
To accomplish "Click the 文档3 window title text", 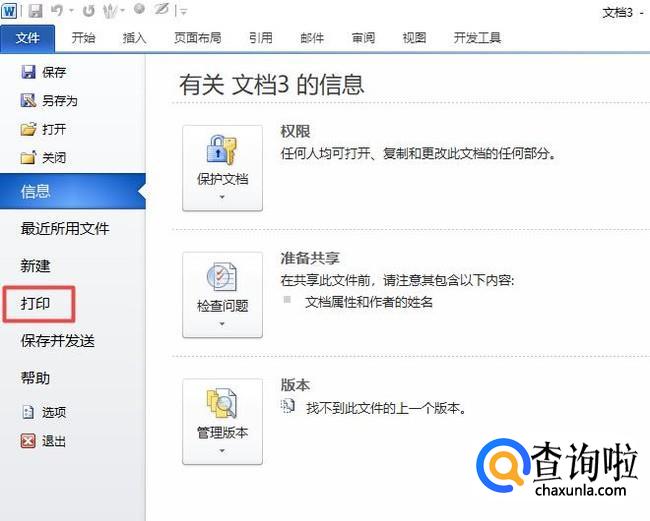I will tap(617, 13).
